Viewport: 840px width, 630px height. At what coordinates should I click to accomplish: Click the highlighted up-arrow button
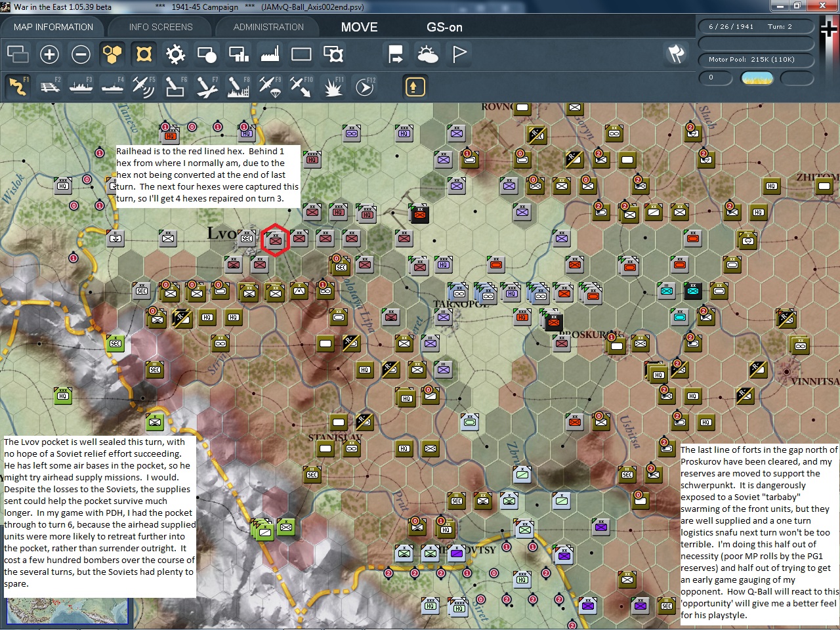415,87
